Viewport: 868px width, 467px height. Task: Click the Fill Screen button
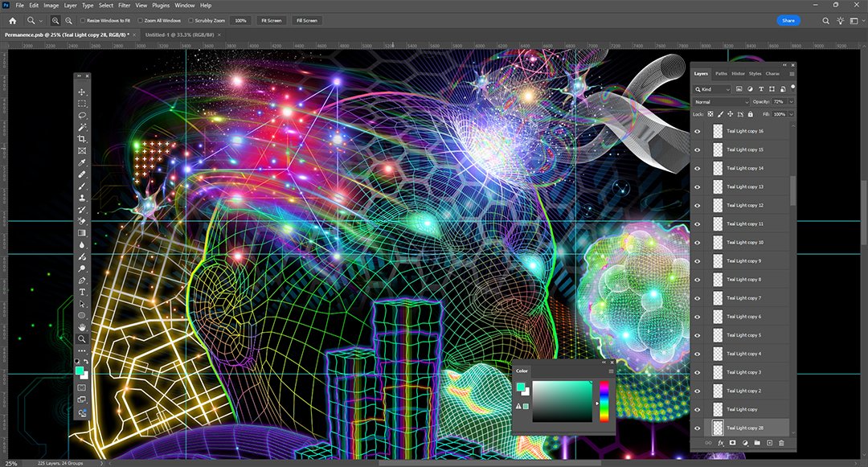[307, 20]
